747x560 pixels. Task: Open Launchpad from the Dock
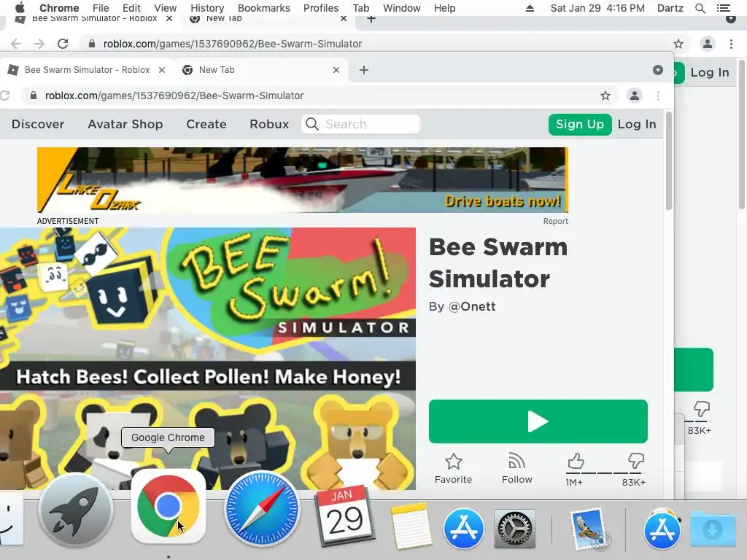click(76, 510)
